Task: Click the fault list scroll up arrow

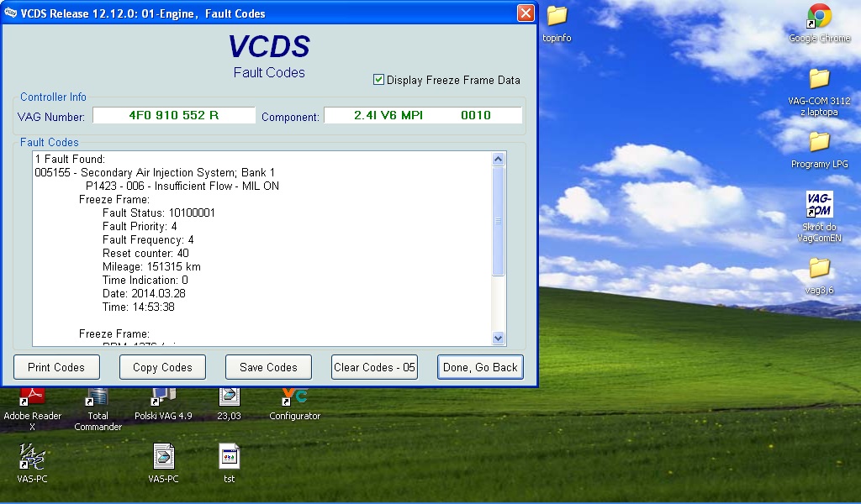Action: (498, 160)
